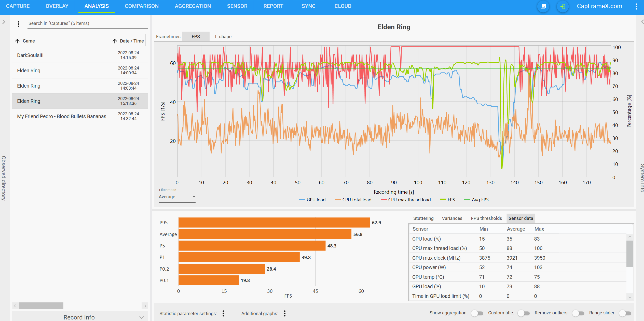Open the CLOUD tab

pos(343,6)
